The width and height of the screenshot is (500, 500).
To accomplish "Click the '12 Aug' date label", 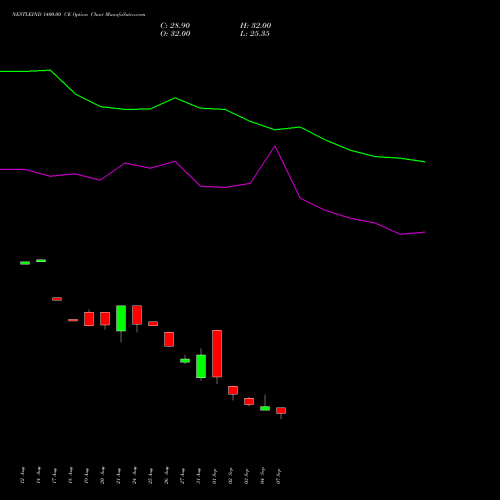I will (x=23, y=475).
